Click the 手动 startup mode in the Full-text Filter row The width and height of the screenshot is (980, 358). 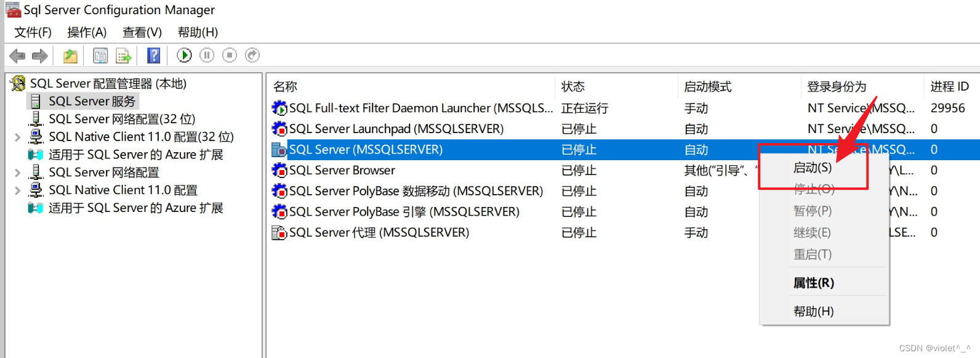tap(696, 108)
